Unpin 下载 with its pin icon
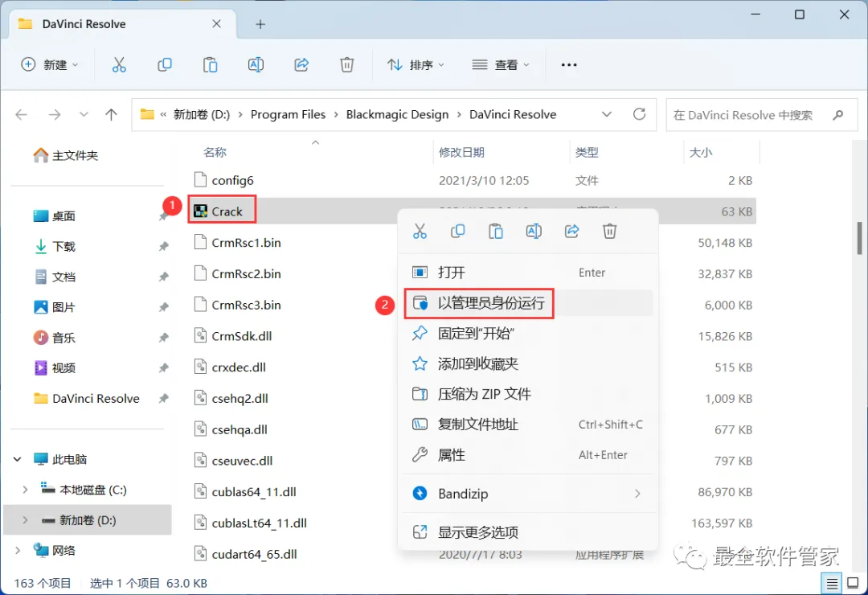Image resolution: width=868 pixels, height=595 pixels. tap(163, 247)
